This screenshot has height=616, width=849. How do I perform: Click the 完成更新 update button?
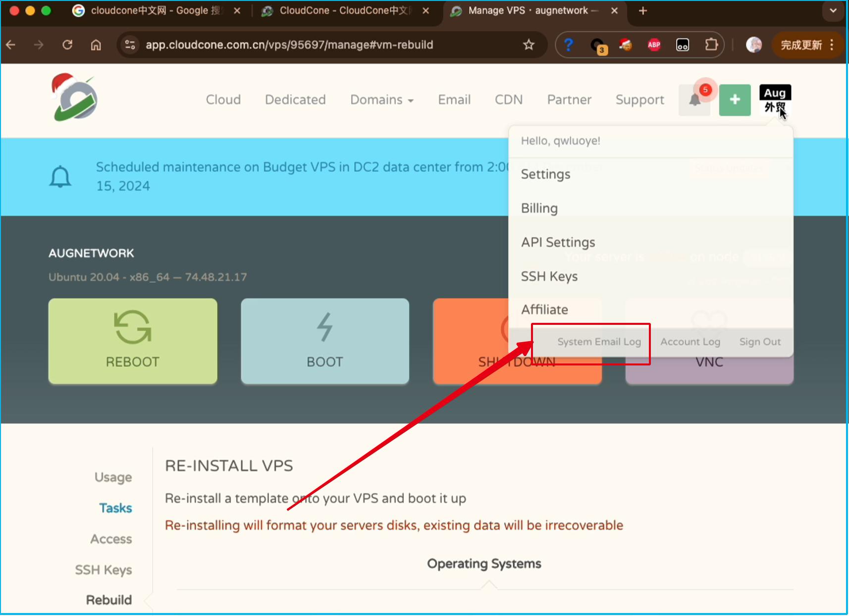(x=807, y=45)
